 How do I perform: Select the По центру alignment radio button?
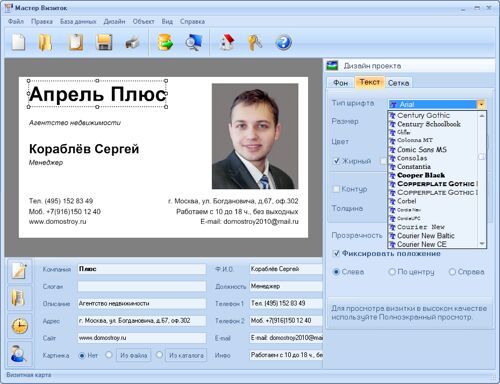tap(392, 272)
